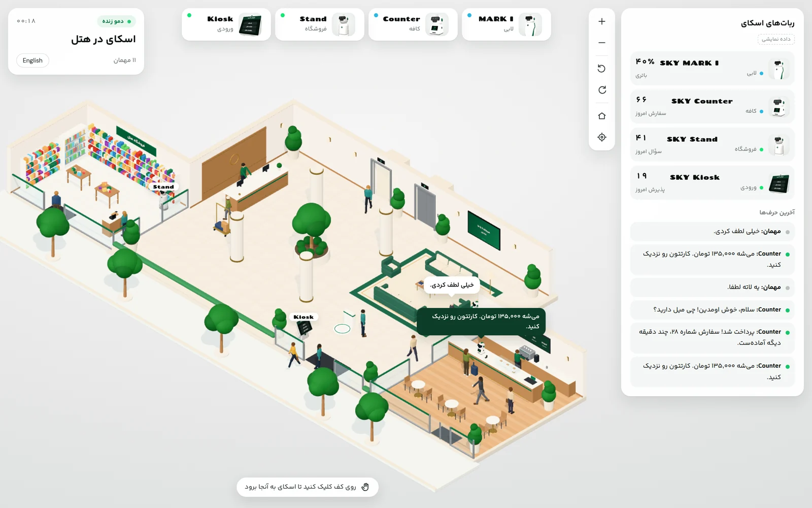The height and width of the screenshot is (508, 812).
Task: Click SKY Kiosk tablet thumbnail image
Action: [x=779, y=183]
